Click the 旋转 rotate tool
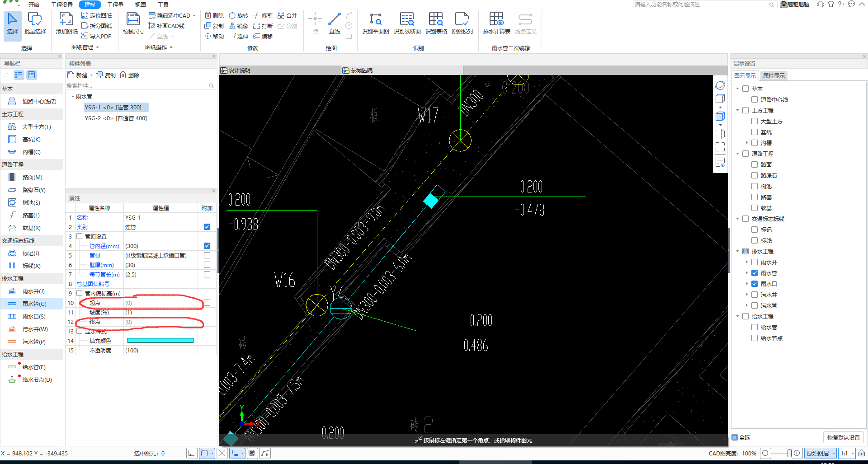The height and width of the screenshot is (464, 868). 239,15
